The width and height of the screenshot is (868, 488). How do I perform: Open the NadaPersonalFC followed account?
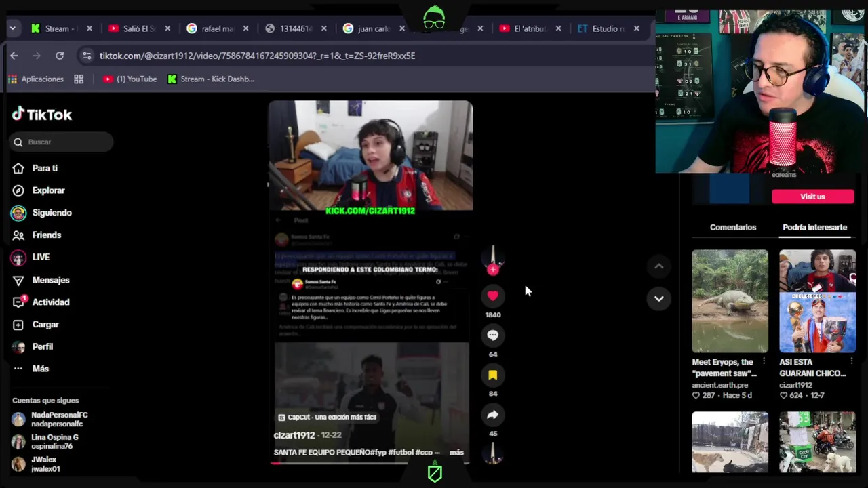pyautogui.click(x=50, y=420)
